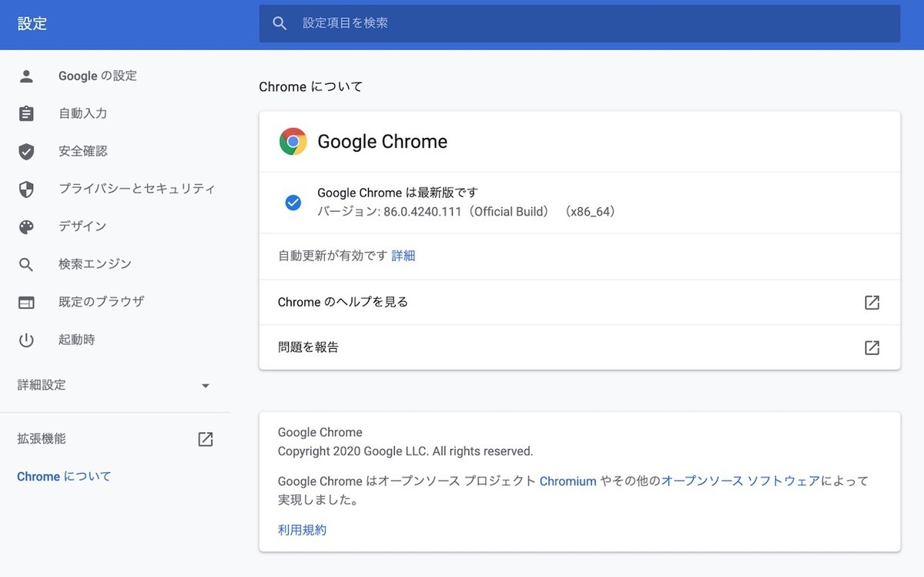The height and width of the screenshot is (577, 924).
Task: Click the blue checkmark update status icon
Action: point(293,203)
